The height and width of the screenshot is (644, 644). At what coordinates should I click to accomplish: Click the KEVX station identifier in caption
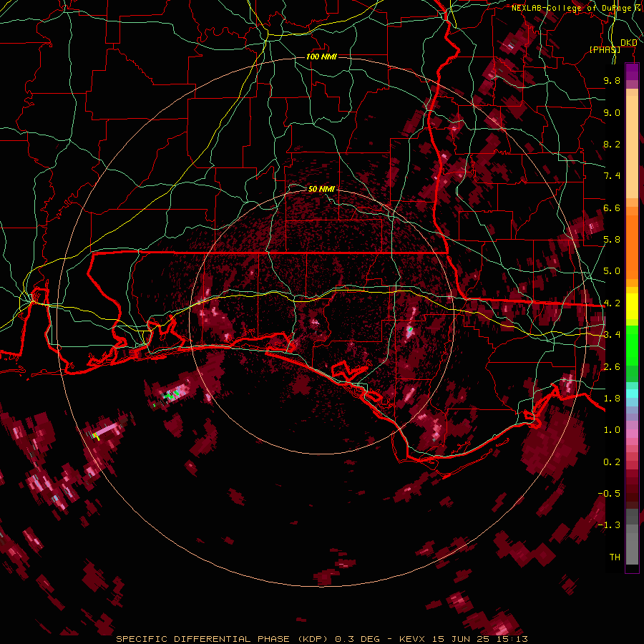[414, 639]
